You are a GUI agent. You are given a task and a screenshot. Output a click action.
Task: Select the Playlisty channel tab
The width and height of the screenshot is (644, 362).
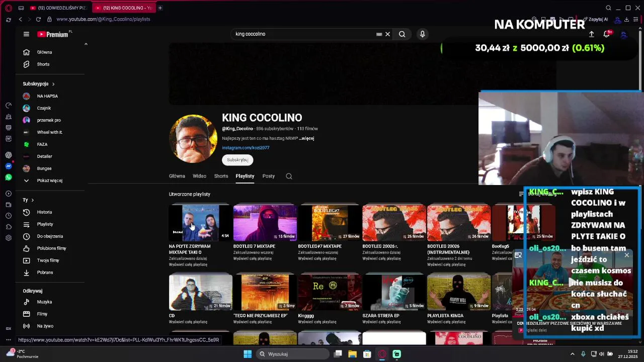[245, 176]
